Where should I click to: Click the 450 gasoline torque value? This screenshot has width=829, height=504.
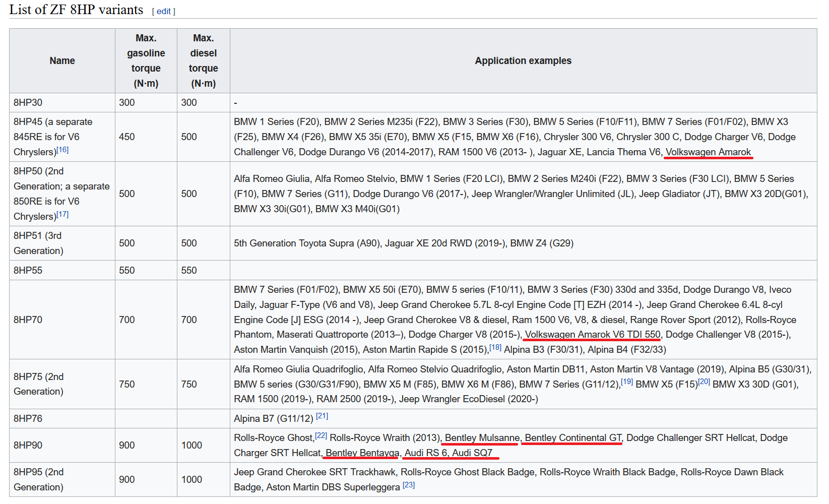click(x=127, y=137)
